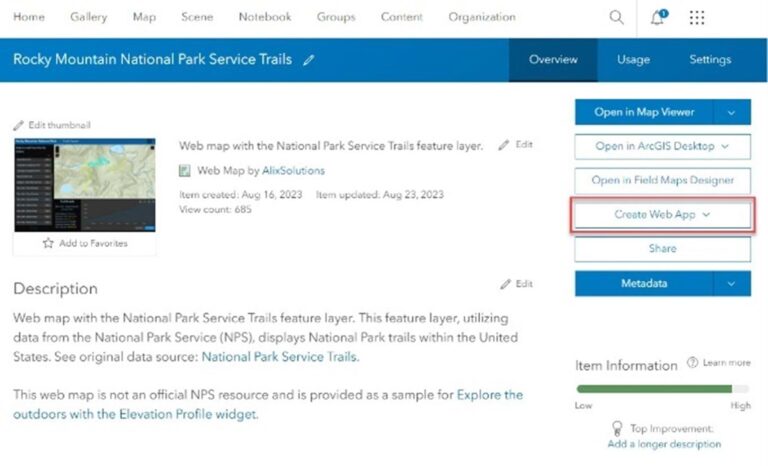Open Gallery in the top menu

[89, 17]
